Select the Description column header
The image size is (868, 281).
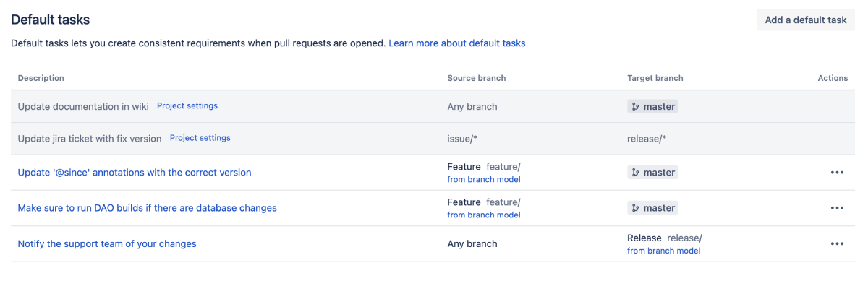[x=41, y=78]
